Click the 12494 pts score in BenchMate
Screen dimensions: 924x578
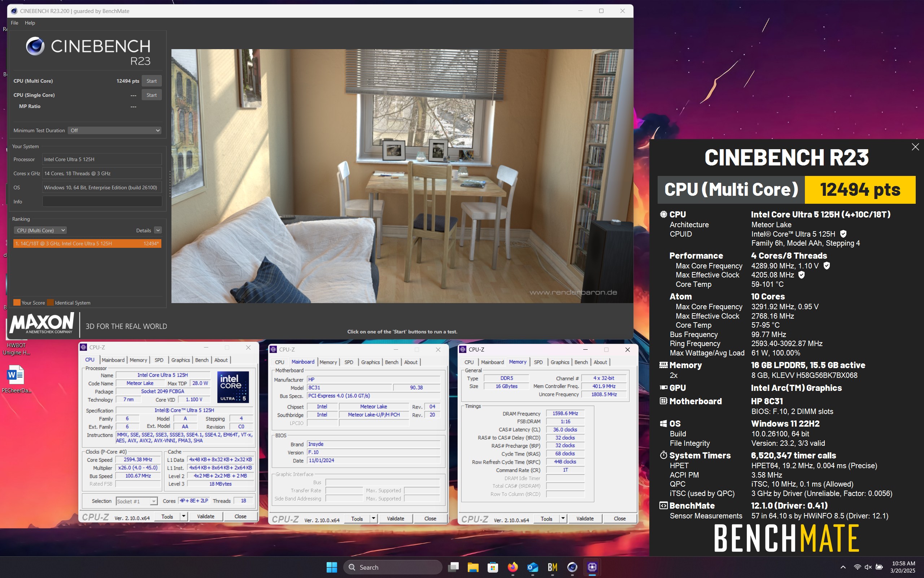860,190
